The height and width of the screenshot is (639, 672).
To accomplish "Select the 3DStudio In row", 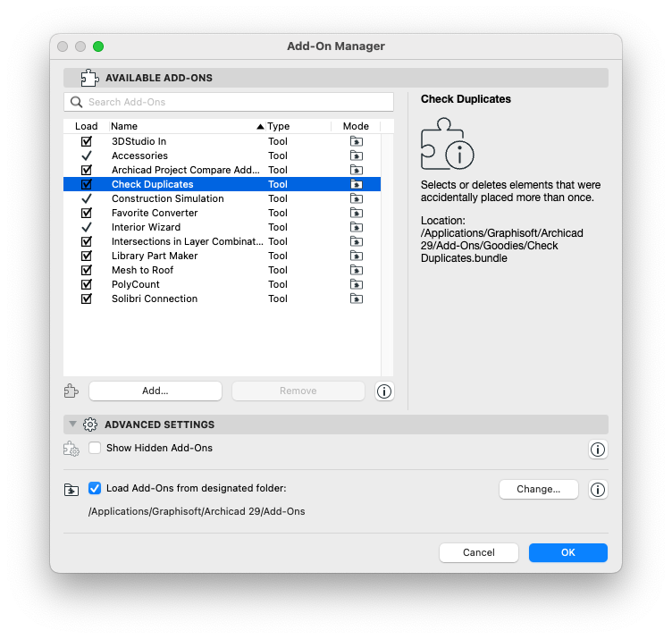I will [x=222, y=141].
